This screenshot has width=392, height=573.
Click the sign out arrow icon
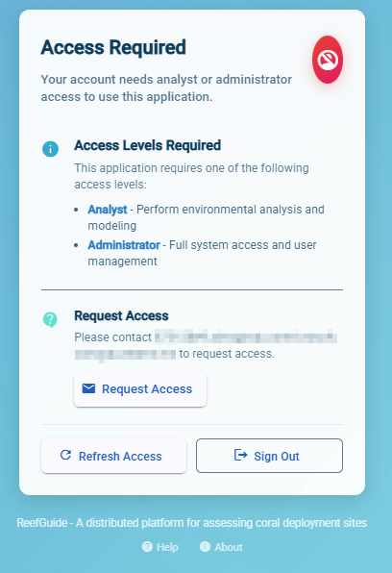[241, 455]
